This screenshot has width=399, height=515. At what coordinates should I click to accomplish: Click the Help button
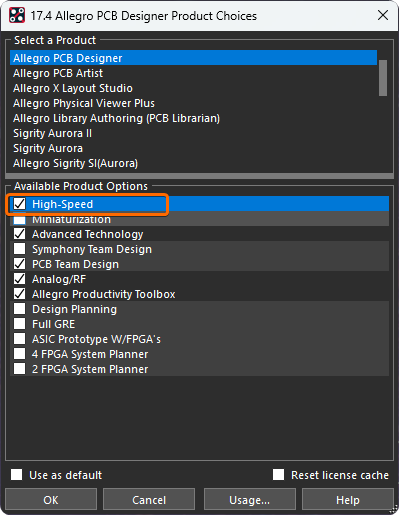348,500
